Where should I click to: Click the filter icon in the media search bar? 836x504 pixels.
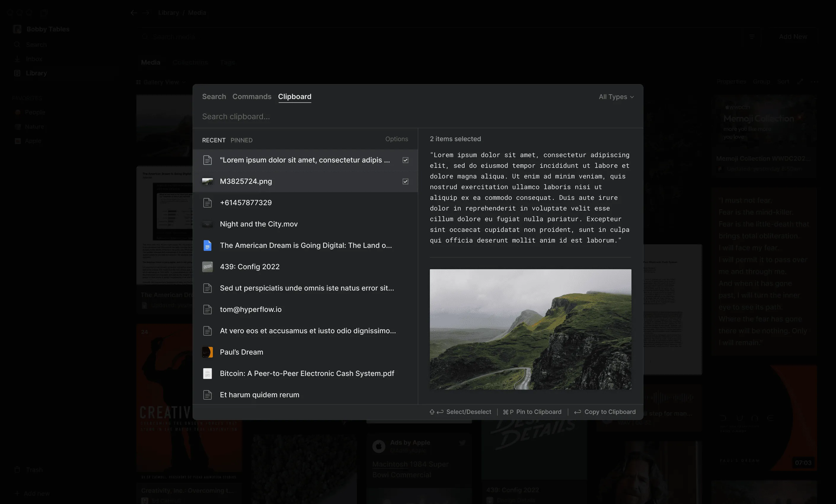click(752, 37)
